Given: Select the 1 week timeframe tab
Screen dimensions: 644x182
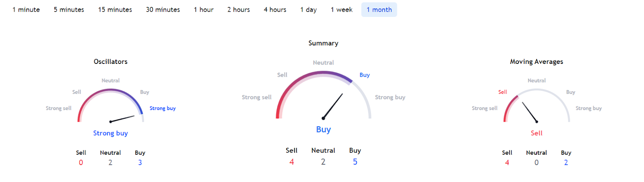Looking at the screenshot, I should click(x=342, y=10).
